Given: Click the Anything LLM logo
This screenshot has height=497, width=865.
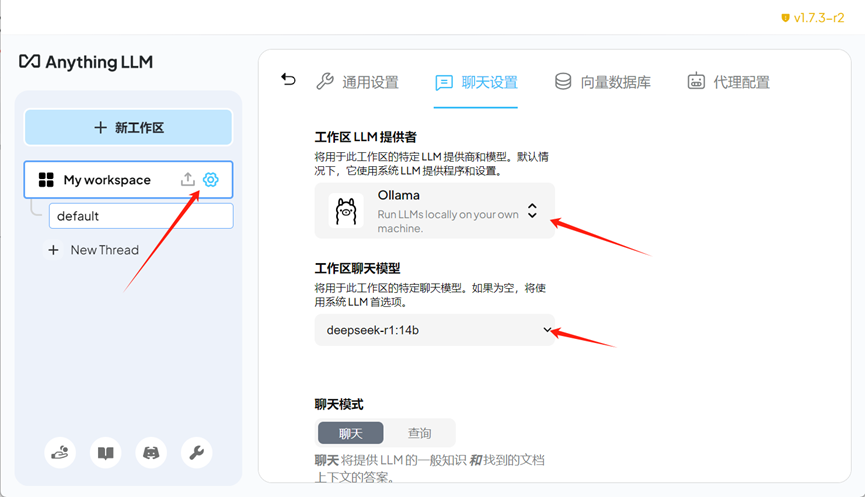Looking at the screenshot, I should tap(86, 62).
